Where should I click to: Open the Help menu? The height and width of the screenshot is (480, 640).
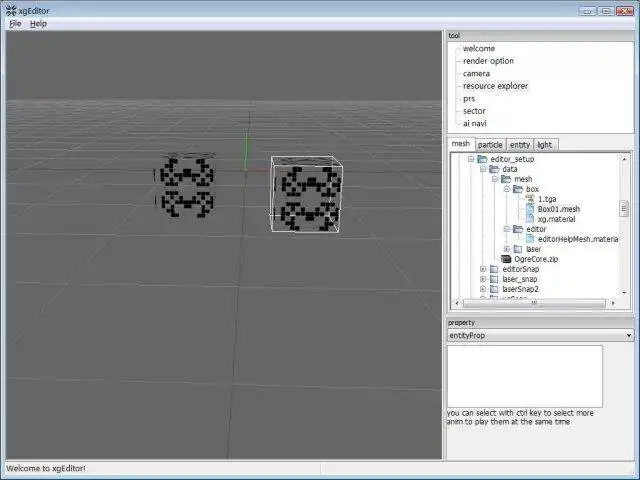(38, 24)
